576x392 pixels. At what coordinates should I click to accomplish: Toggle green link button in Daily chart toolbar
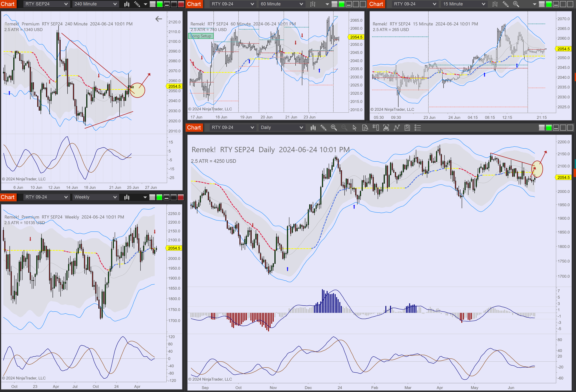(x=549, y=127)
